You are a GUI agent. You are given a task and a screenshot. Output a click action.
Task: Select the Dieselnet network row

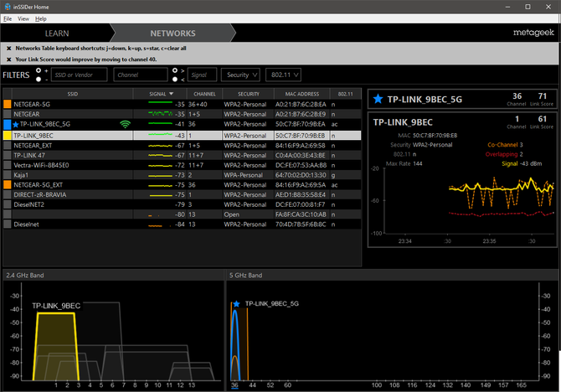[182, 224]
